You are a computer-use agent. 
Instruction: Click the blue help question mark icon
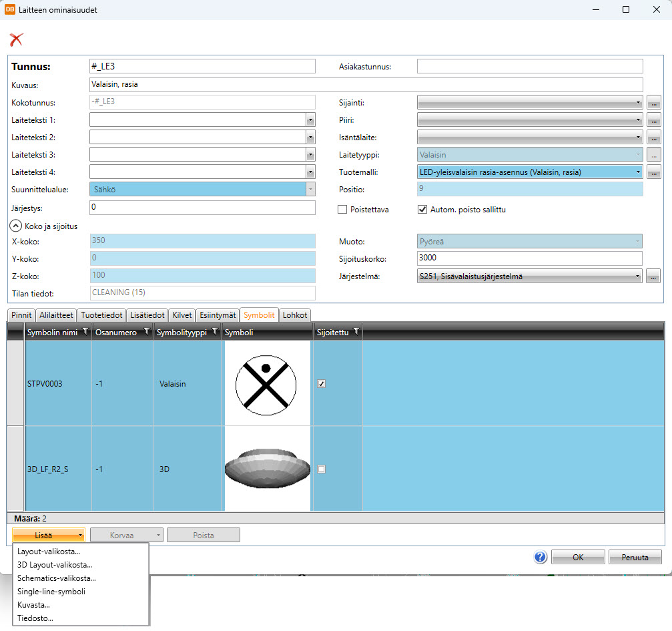click(540, 557)
